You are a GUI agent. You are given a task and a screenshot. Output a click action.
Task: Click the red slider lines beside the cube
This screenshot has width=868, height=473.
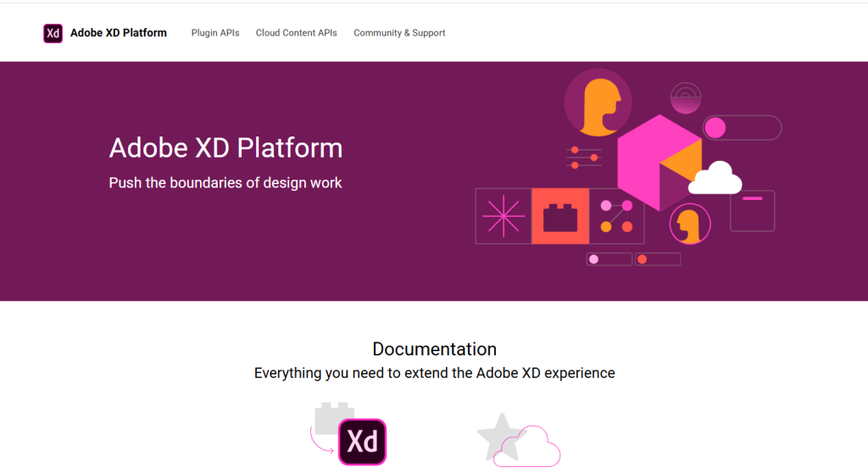tap(583, 158)
